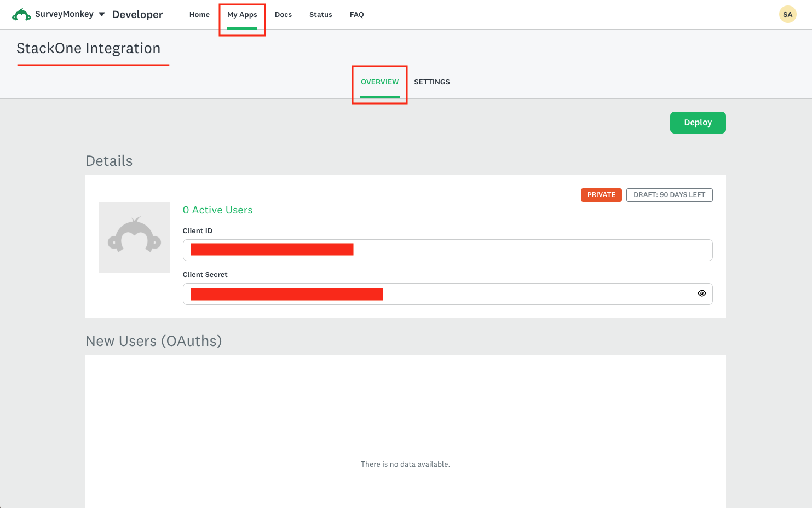812x508 pixels.
Task: Click the 0 Active Users text
Action: coord(217,210)
